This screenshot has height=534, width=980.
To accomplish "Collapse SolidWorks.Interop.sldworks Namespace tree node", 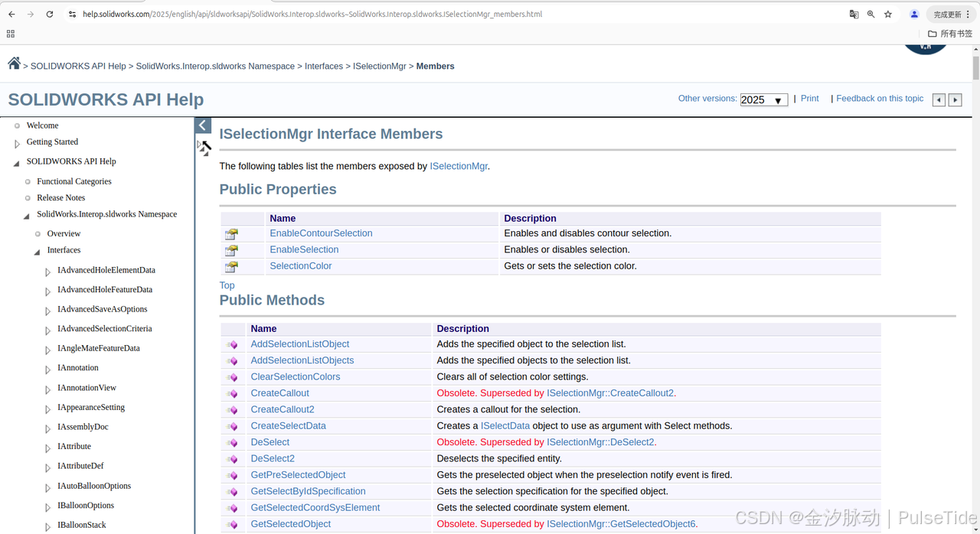I will pos(28,216).
